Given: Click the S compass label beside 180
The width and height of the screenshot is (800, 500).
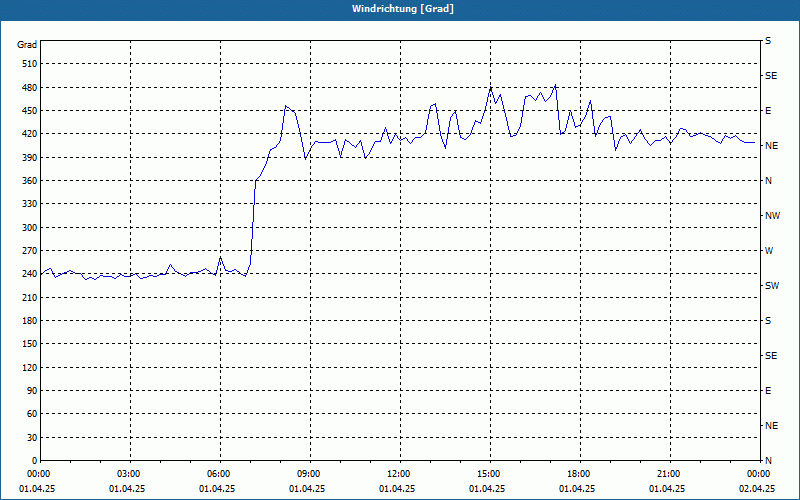Looking at the screenshot, I should pyautogui.click(x=768, y=321).
